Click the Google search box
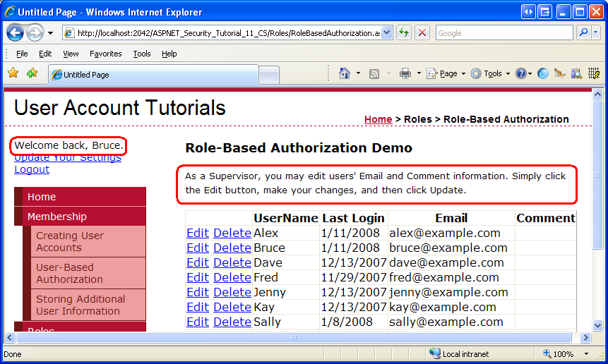The image size is (608, 364). click(x=504, y=33)
